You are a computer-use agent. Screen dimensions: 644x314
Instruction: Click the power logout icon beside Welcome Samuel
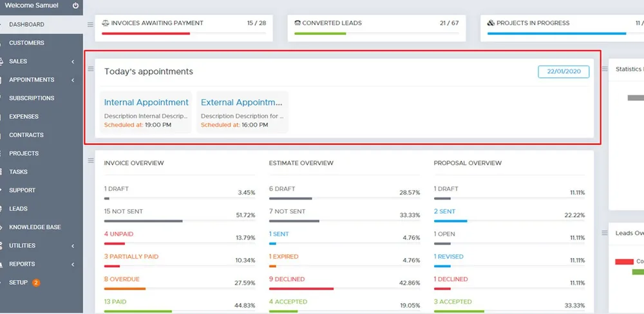click(75, 6)
